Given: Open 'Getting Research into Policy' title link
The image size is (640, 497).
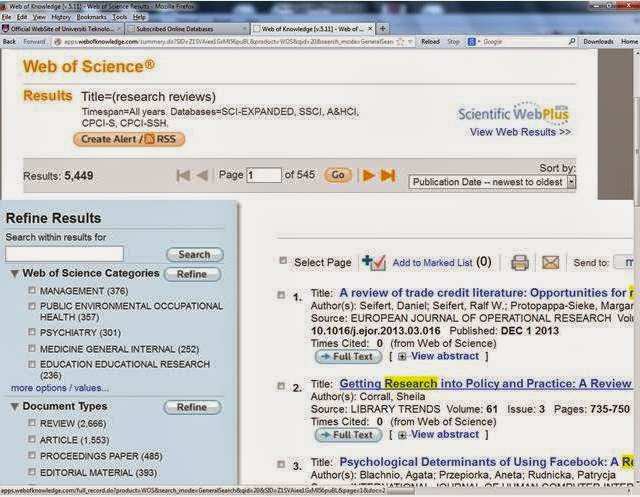Looking at the screenshot, I should (x=486, y=384).
